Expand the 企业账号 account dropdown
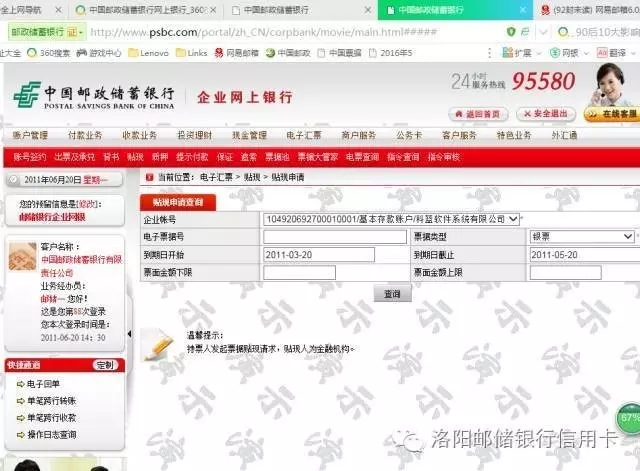Viewport: 640px width, 471px height. click(513, 218)
